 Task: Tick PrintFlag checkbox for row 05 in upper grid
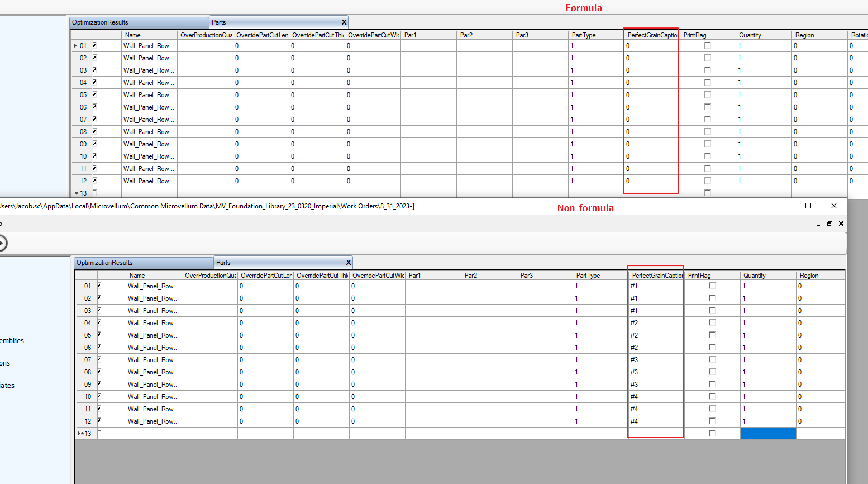click(708, 95)
